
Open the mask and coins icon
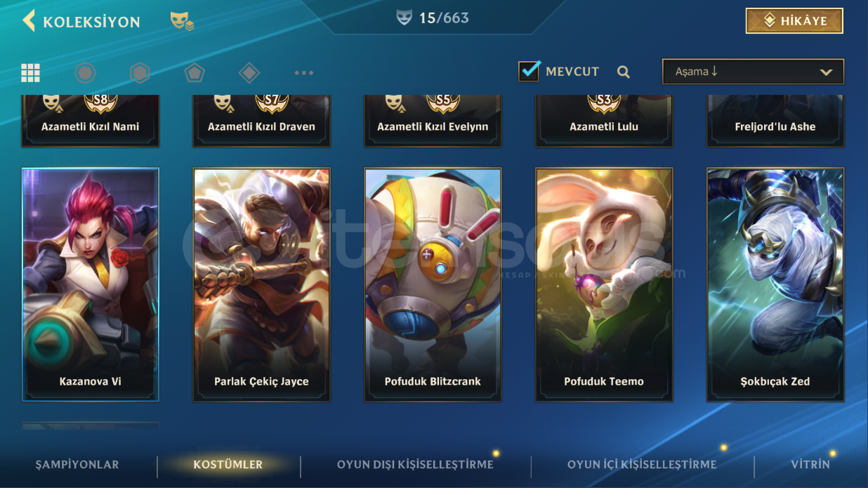[x=182, y=21]
